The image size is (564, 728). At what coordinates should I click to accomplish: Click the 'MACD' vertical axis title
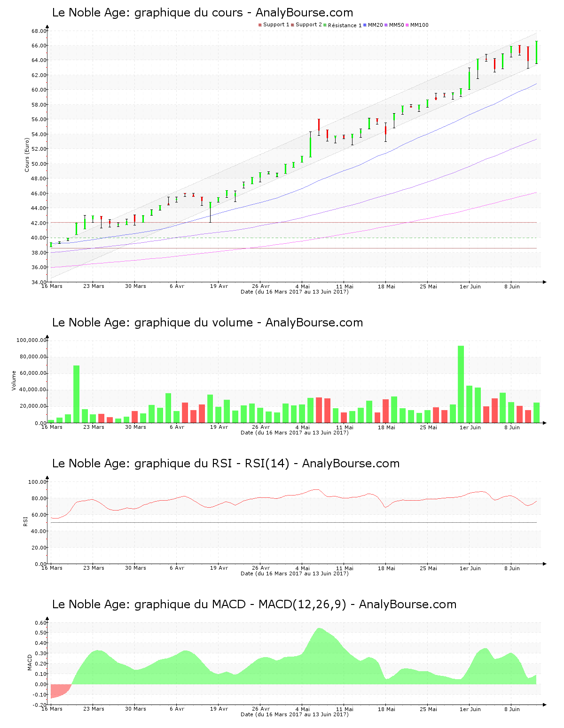(x=30, y=662)
